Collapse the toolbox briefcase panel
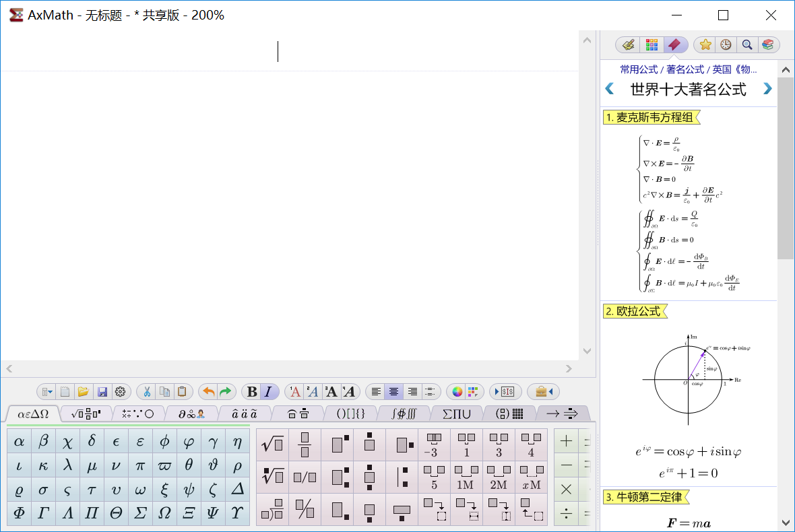 coord(544,392)
